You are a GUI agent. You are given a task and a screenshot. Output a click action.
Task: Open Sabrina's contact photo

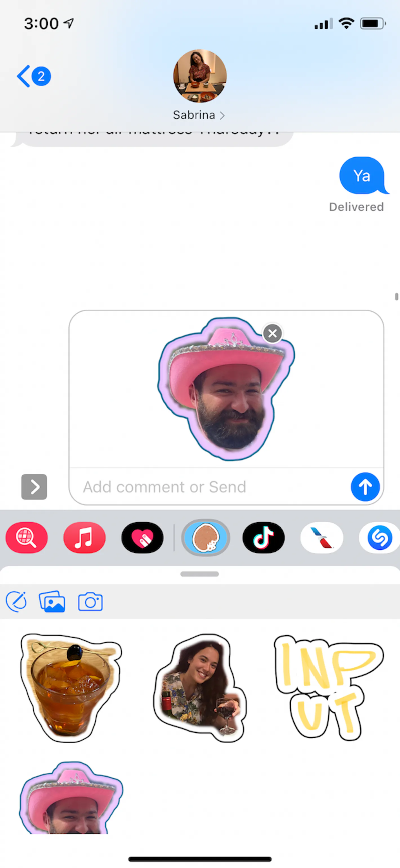click(200, 76)
